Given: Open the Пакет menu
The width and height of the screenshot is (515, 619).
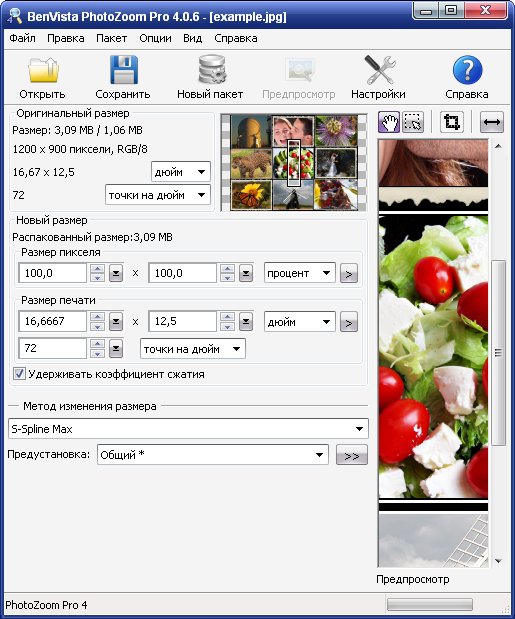Looking at the screenshot, I should [x=111, y=38].
